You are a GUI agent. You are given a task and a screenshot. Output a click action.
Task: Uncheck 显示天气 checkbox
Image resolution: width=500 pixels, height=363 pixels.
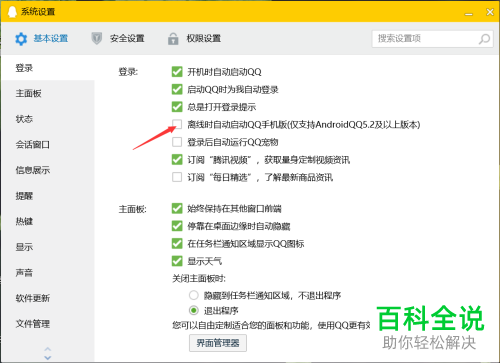[177, 261]
